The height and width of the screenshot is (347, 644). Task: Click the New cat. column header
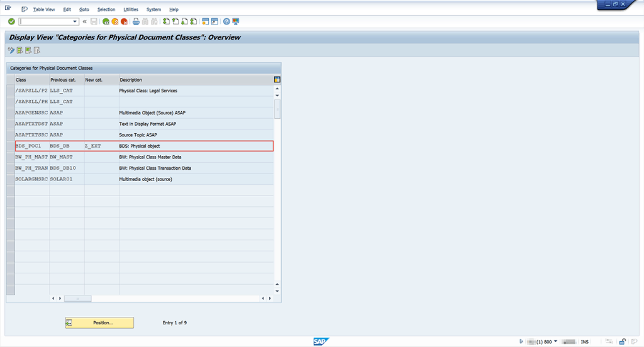coord(101,80)
